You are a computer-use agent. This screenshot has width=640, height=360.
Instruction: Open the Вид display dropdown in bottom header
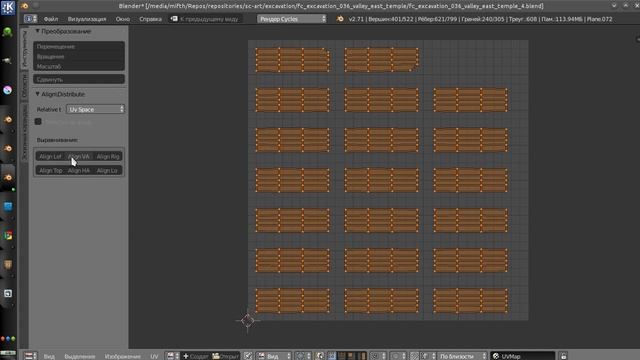coord(274,356)
